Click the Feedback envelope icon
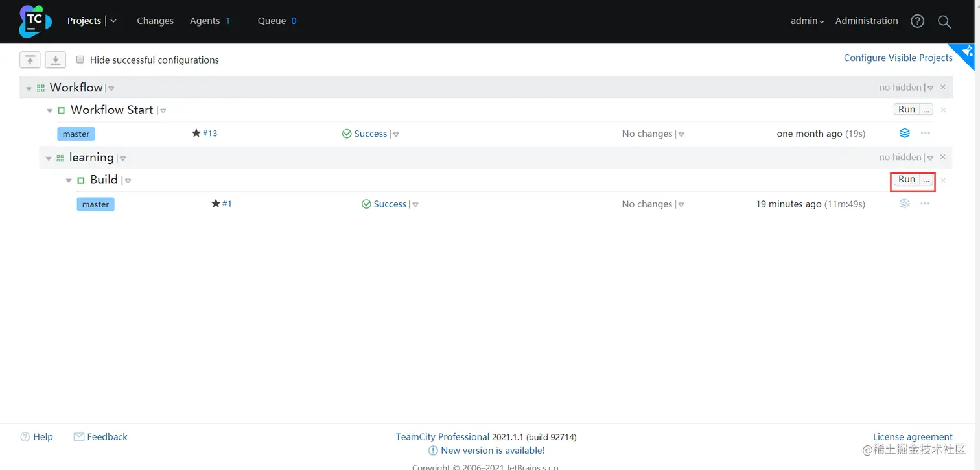This screenshot has width=980, height=470. (x=79, y=437)
